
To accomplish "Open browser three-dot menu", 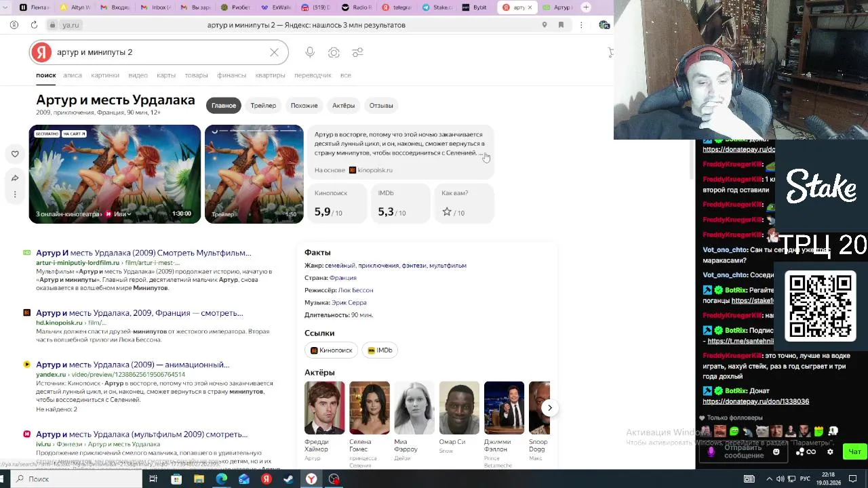I will 581,25.
